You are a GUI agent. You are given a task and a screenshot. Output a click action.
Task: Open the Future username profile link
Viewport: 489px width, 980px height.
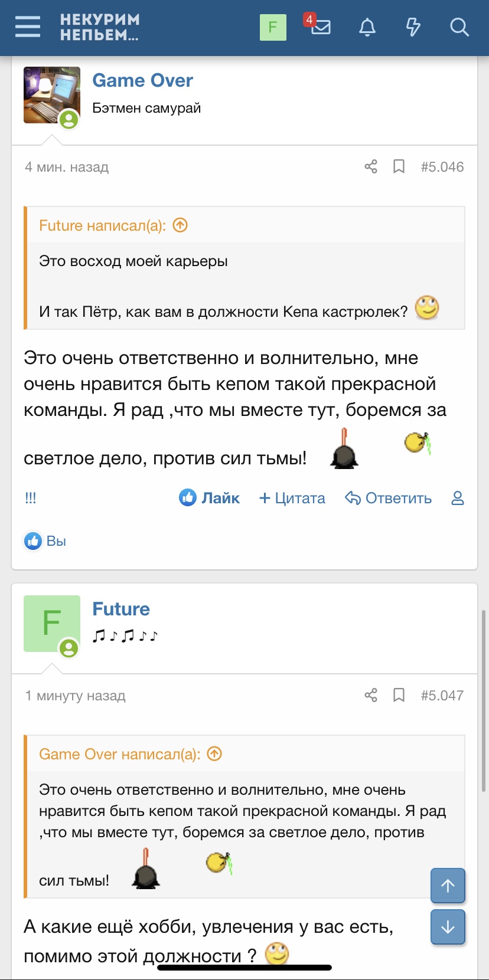point(121,609)
